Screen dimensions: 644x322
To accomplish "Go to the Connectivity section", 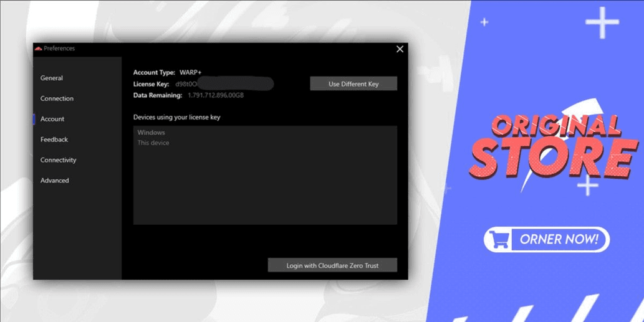I will pyautogui.click(x=59, y=160).
